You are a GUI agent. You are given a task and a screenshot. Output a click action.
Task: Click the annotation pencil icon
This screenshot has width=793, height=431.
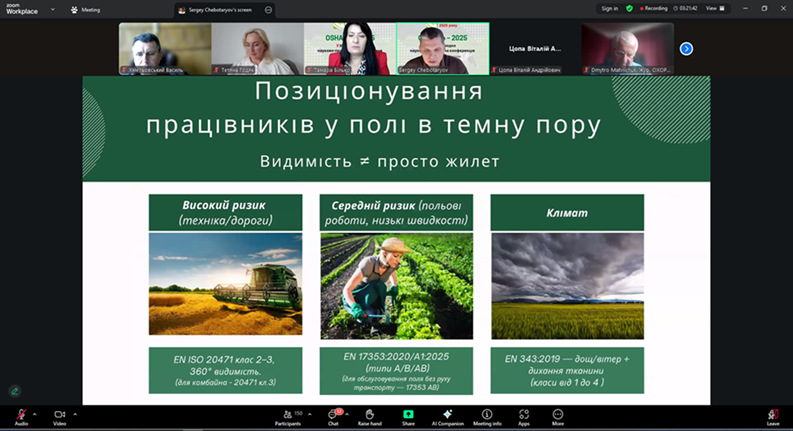[x=15, y=391]
